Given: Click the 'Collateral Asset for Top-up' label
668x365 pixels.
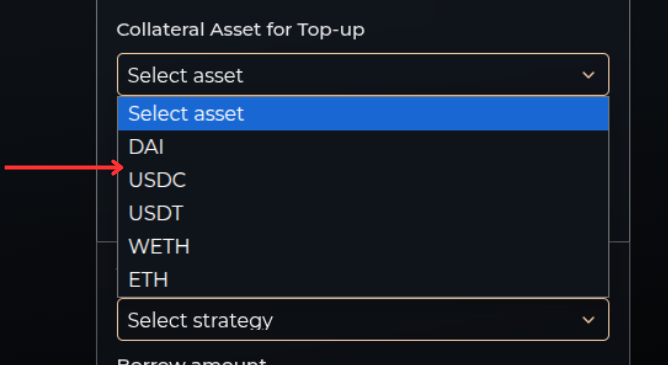Looking at the screenshot, I should point(240,30).
